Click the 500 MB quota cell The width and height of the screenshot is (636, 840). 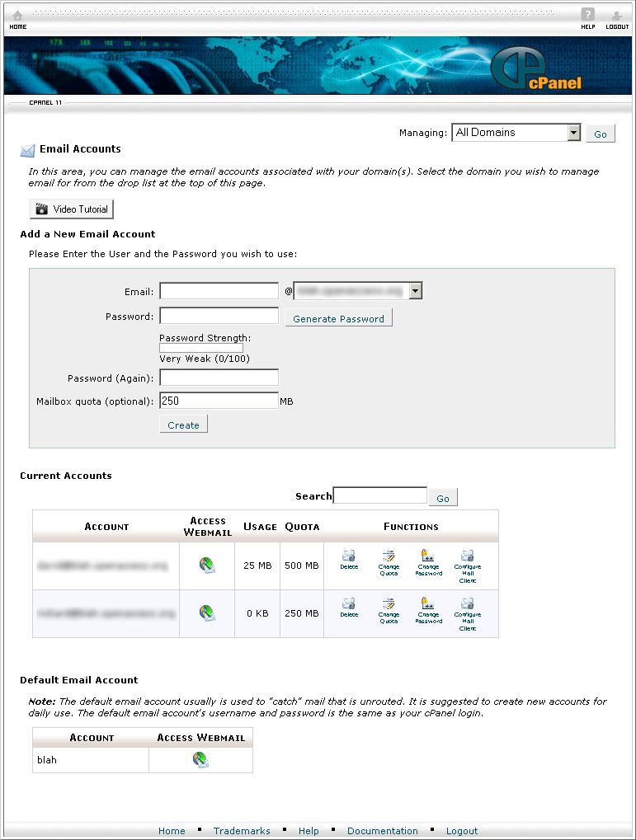click(301, 565)
